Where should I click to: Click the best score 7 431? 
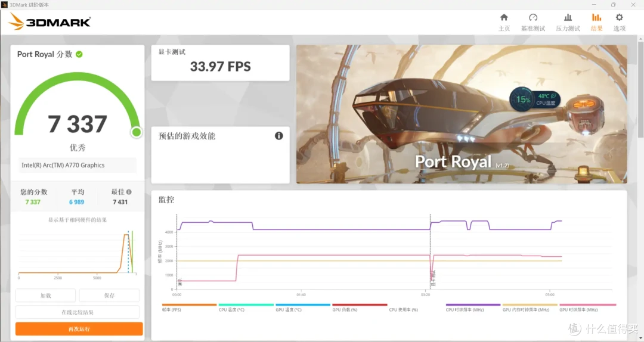click(x=120, y=202)
